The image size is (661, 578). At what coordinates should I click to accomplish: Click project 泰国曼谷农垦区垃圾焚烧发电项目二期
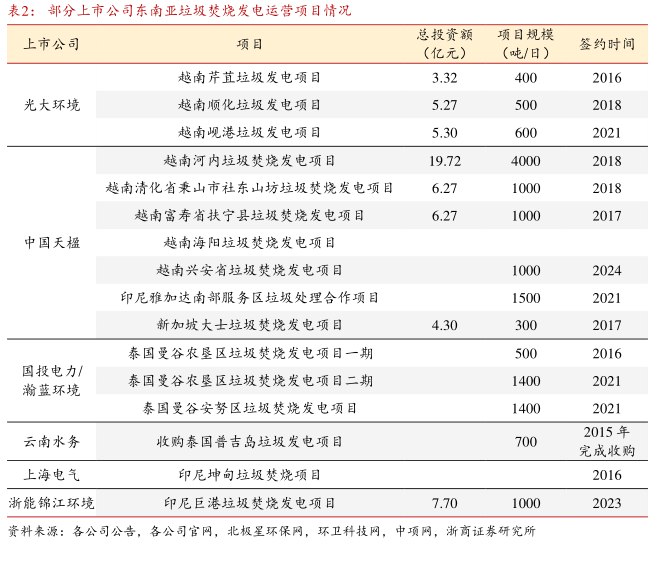[x=251, y=381]
